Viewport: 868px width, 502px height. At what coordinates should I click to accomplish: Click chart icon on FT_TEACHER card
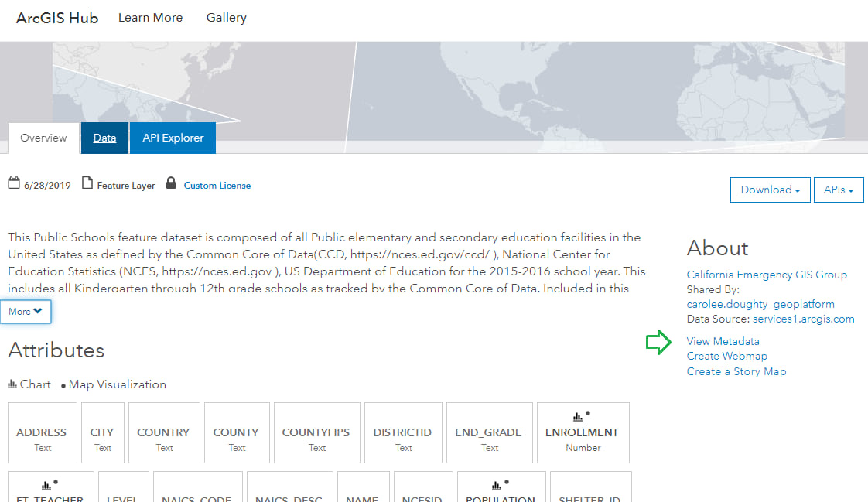pyautogui.click(x=46, y=486)
